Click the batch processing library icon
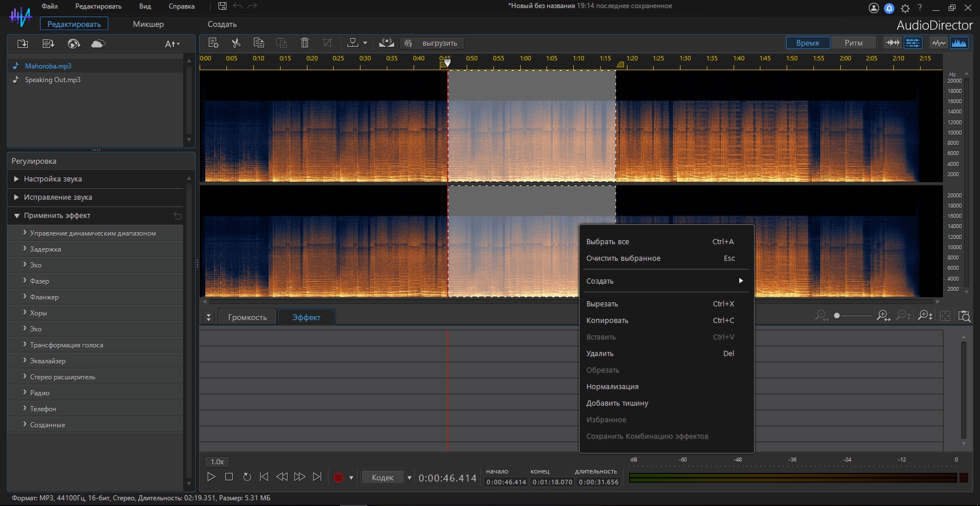980x506 pixels. click(48, 44)
